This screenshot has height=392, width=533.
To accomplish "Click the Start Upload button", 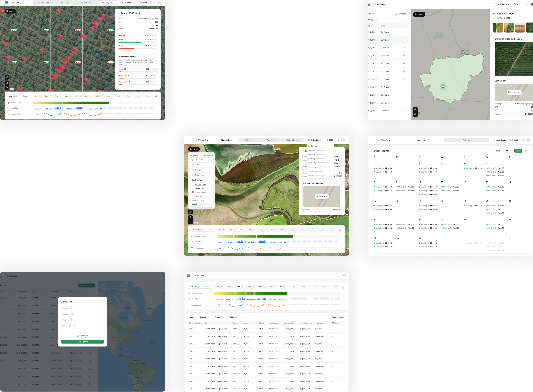I will click(82, 341).
